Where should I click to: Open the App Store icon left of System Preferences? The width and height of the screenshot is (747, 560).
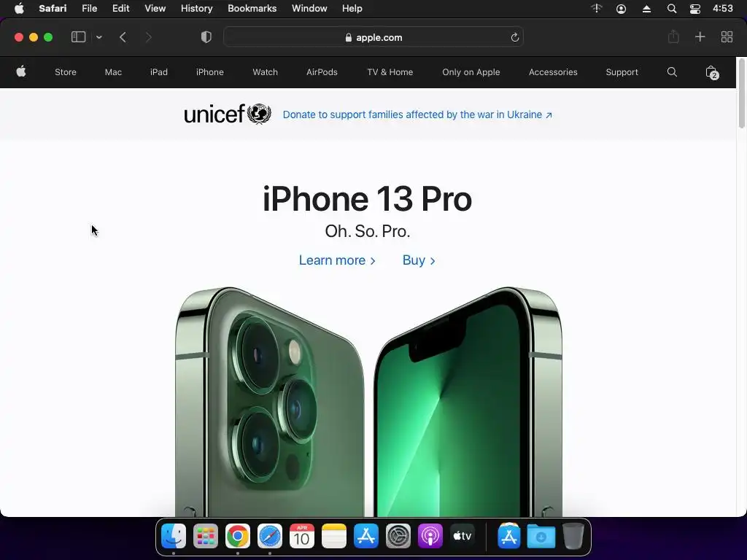[x=366, y=536]
